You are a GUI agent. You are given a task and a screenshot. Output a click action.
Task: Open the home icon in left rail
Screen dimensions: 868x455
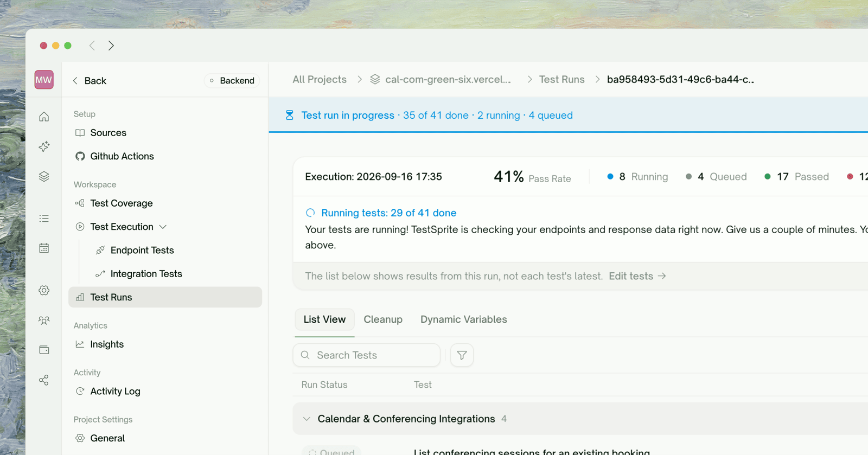pos(44,117)
